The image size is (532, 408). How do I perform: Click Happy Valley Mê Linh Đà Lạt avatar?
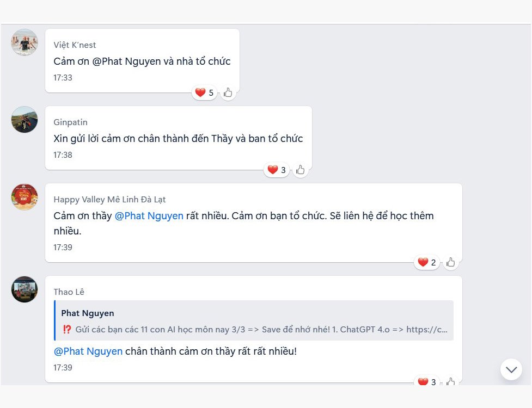coord(25,197)
